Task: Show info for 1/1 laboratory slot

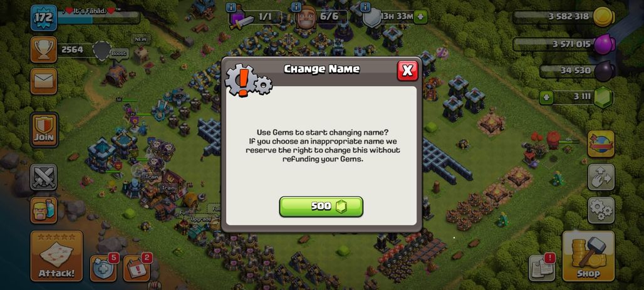Action: 231,6
